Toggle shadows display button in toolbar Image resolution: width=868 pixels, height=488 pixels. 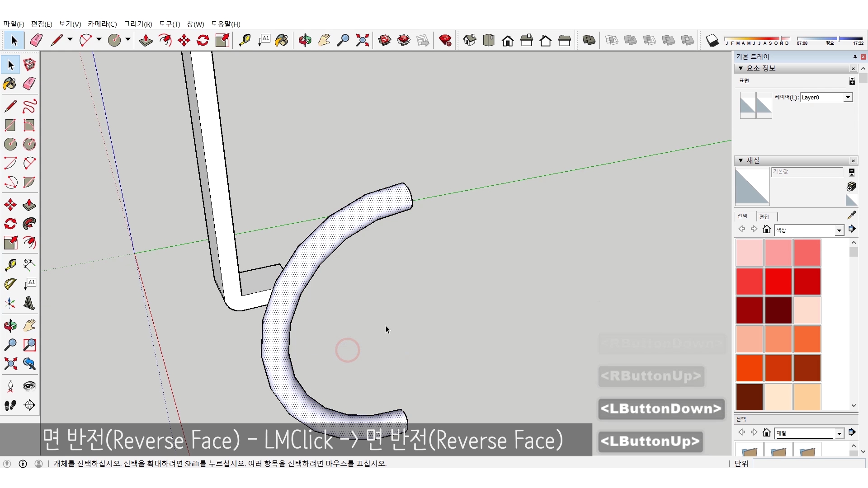click(x=712, y=41)
